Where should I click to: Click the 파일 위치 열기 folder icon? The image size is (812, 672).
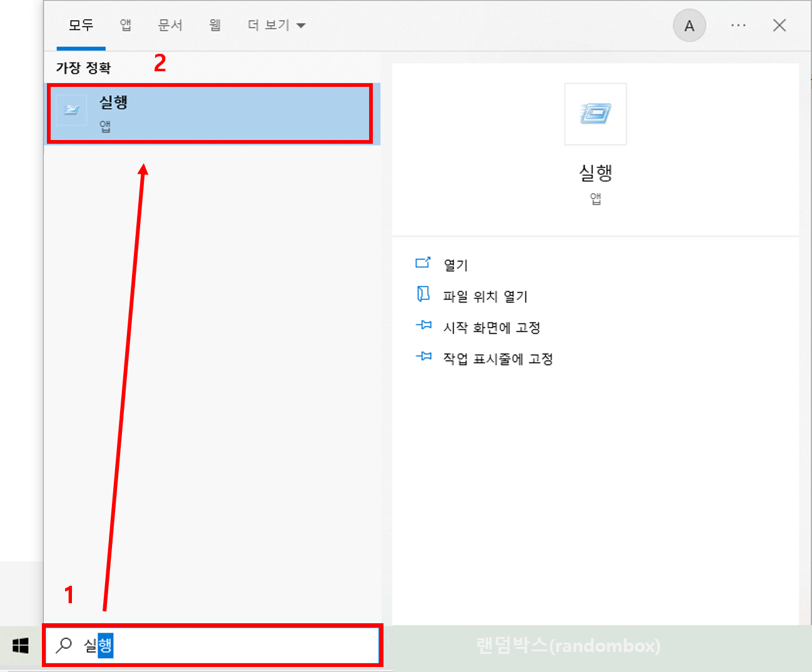point(424,295)
